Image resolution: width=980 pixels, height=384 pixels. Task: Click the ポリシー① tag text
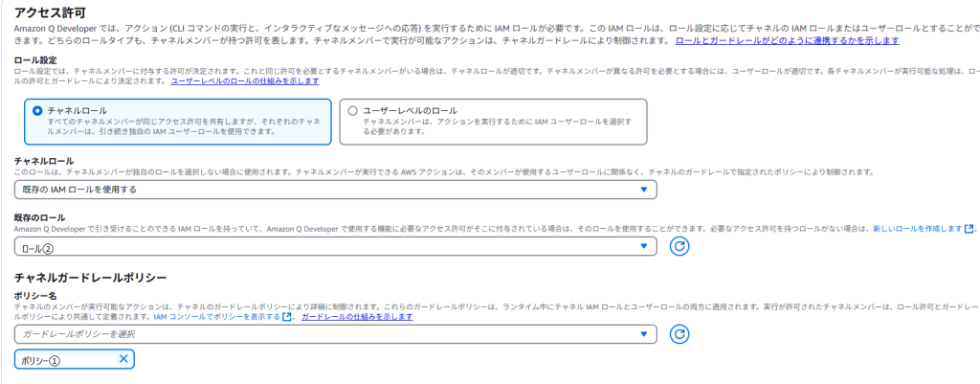coord(40,360)
